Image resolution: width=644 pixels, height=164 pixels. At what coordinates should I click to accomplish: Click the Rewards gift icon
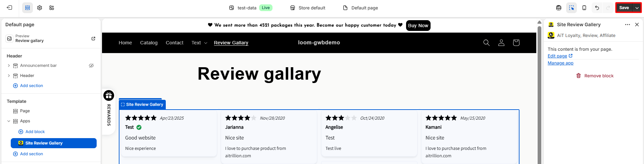(x=109, y=96)
